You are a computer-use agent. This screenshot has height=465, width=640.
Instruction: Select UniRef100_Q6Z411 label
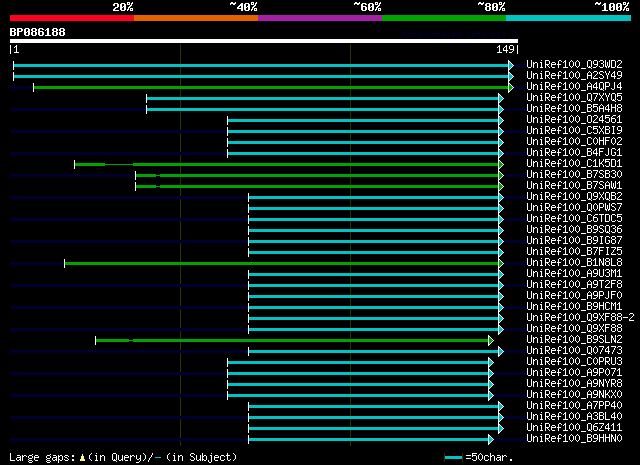574,428
